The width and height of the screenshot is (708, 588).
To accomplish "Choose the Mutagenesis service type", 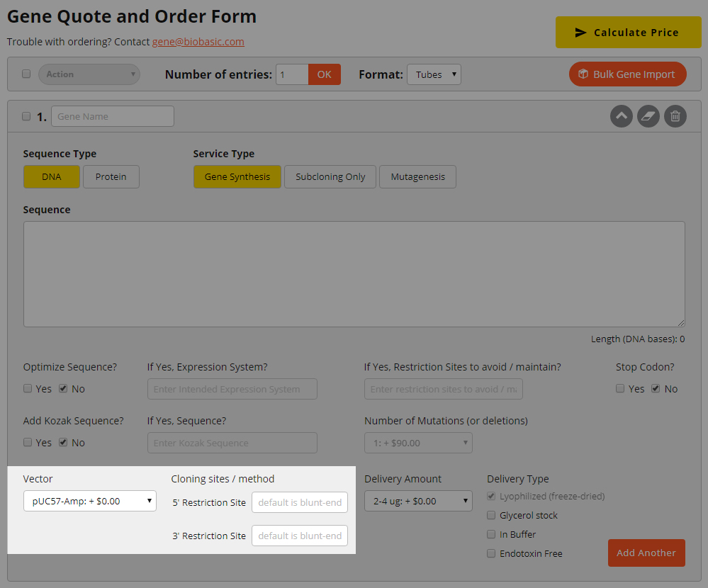I will (x=417, y=177).
